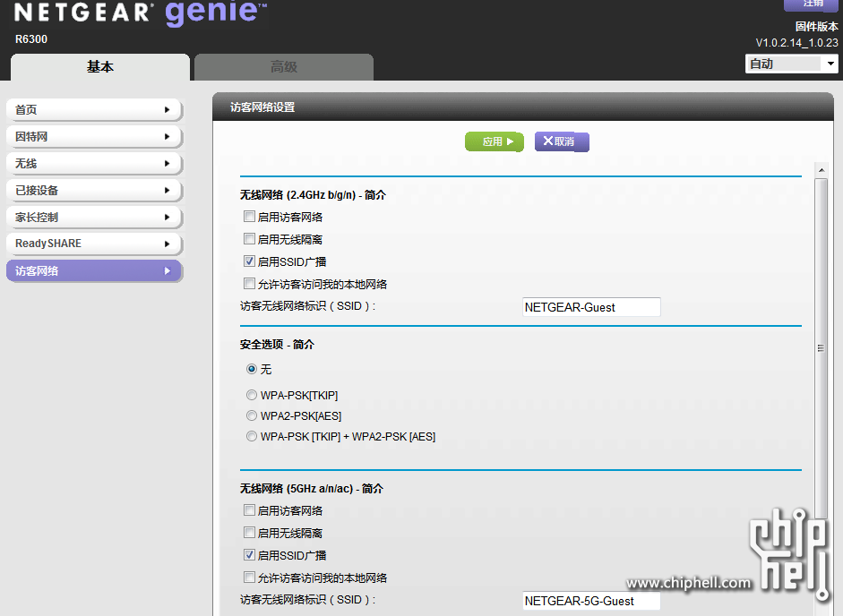Open ReadySHARE in the sidebar

tap(95, 244)
